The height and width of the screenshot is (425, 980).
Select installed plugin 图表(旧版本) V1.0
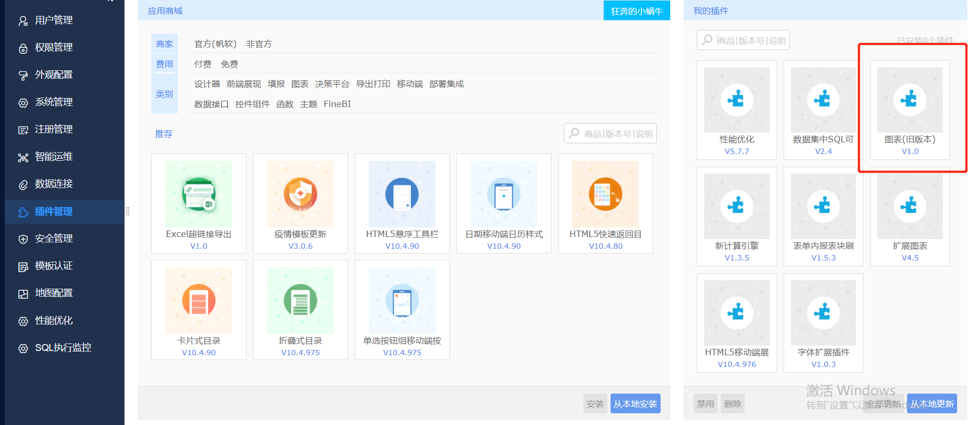[910, 110]
